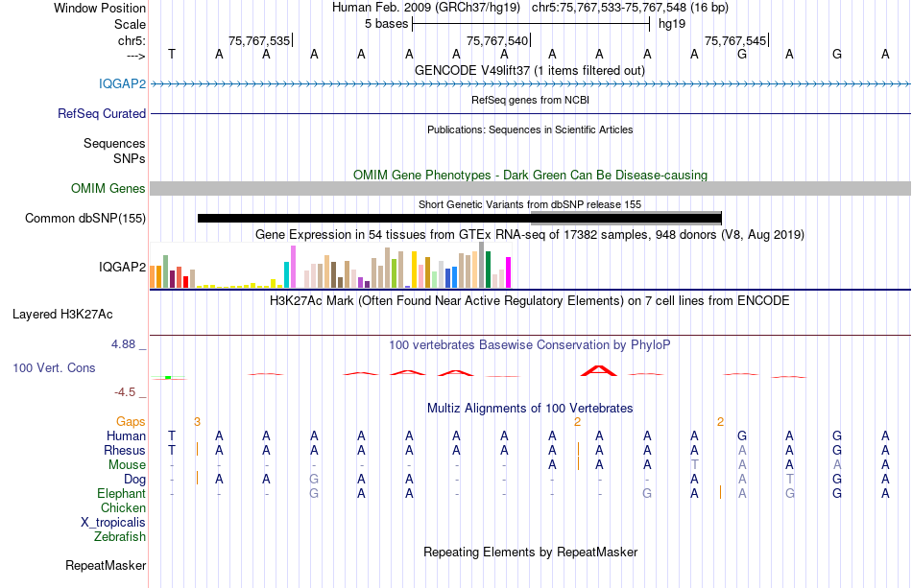Click the faded T base in Dog row
This screenshot has height=588, width=912.
pyautogui.click(x=789, y=479)
